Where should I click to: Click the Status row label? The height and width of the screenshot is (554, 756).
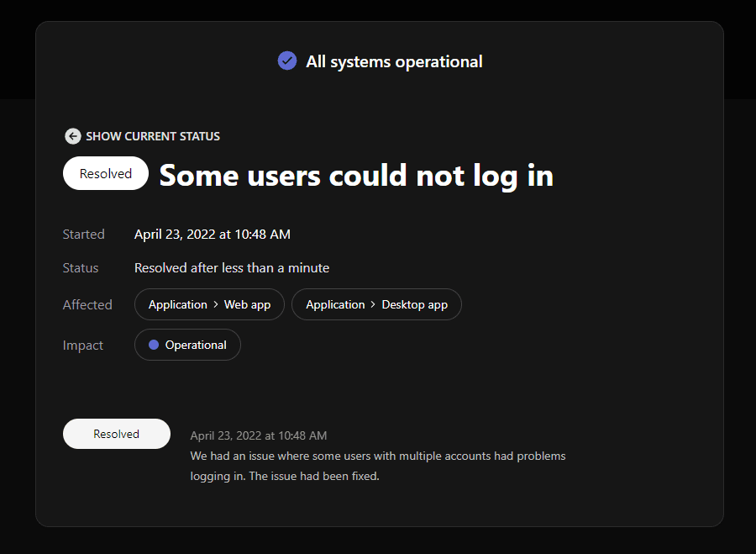pyautogui.click(x=81, y=268)
